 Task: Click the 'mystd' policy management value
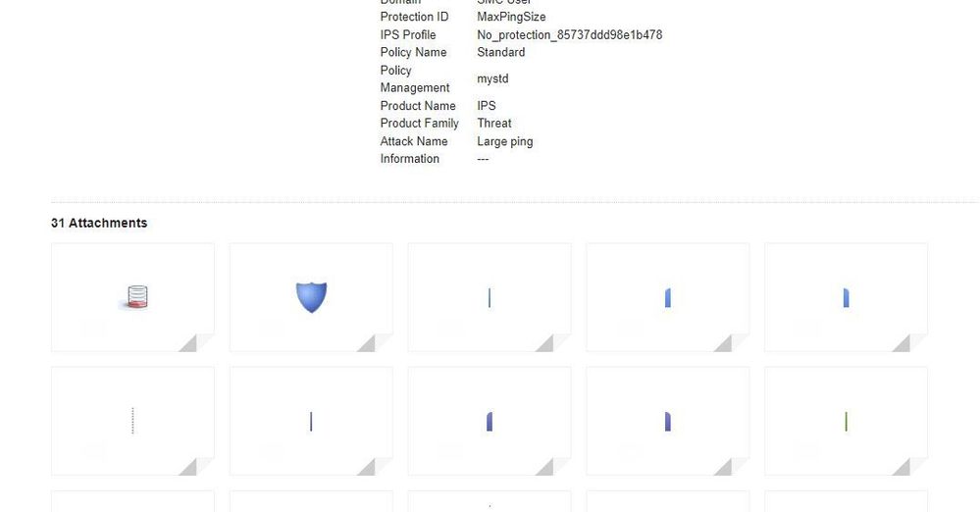pos(492,78)
